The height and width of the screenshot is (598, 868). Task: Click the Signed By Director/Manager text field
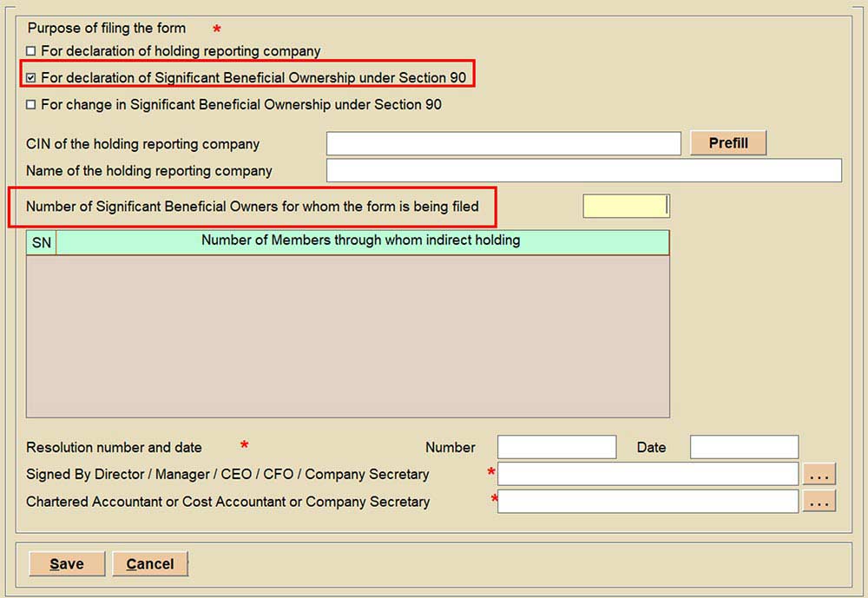tap(648, 474)
